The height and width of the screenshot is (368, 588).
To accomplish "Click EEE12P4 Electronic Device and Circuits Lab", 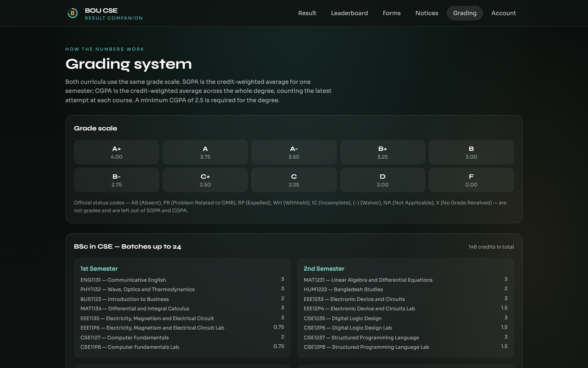I will [405, 308].
